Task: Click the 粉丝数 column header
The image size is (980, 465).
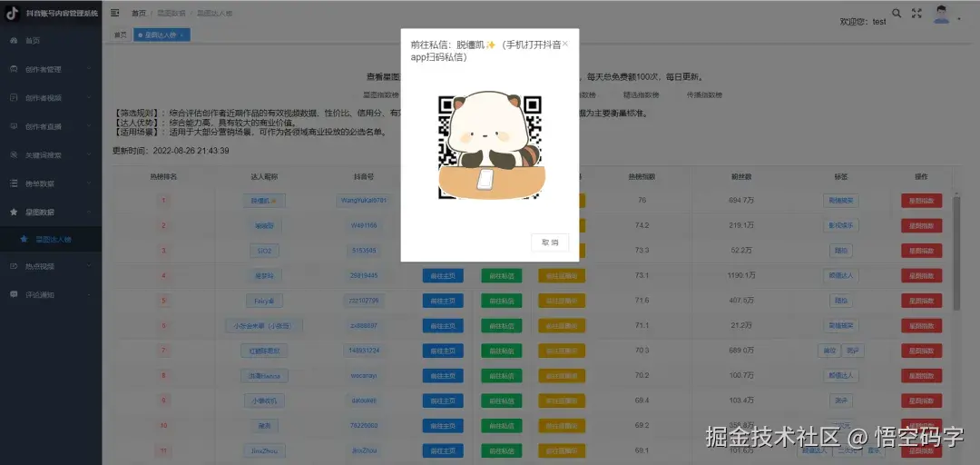Action: tap(741, 176)
